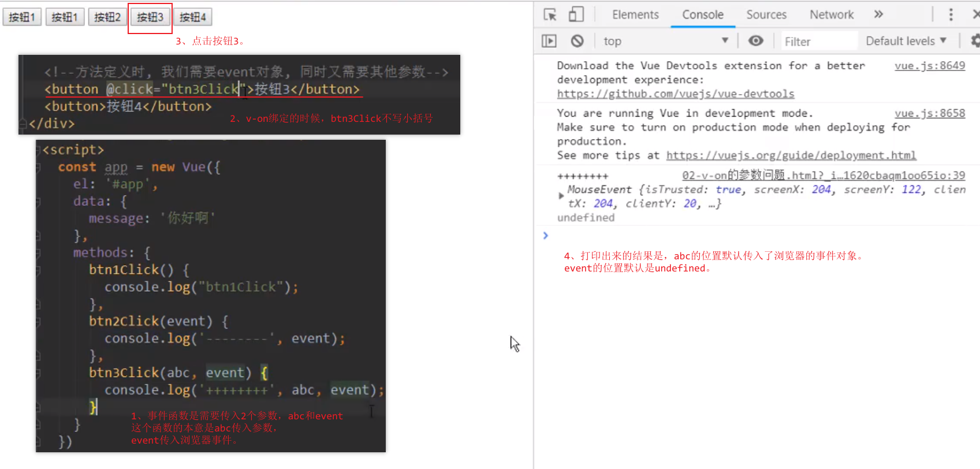The width and height of the screenshot is (980, 469).
Task: Click the '<button>按钮4</button>' code line
Action: tap(128, 106)
